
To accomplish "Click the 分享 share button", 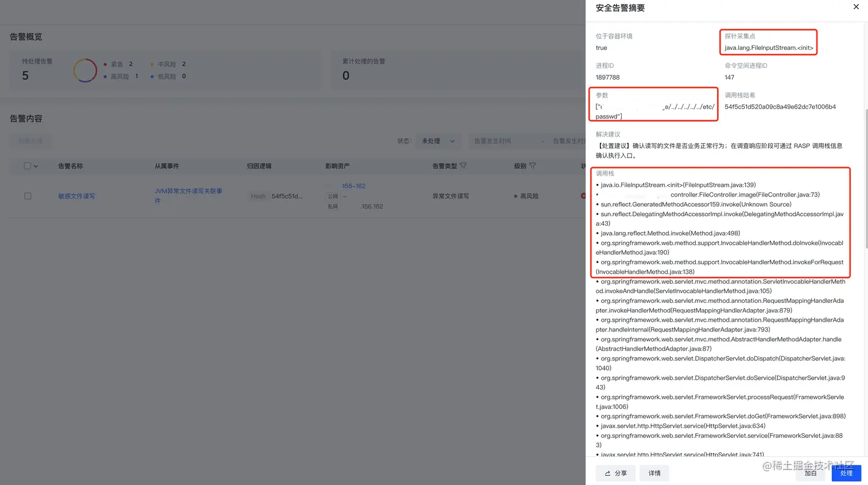I will pyautogui.click(x=615, y=473).
